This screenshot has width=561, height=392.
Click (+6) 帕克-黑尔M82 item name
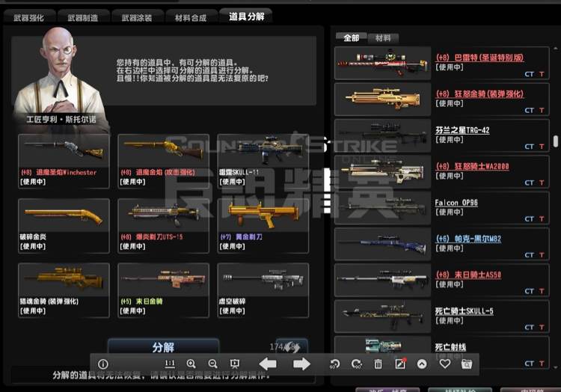[468, 239]
